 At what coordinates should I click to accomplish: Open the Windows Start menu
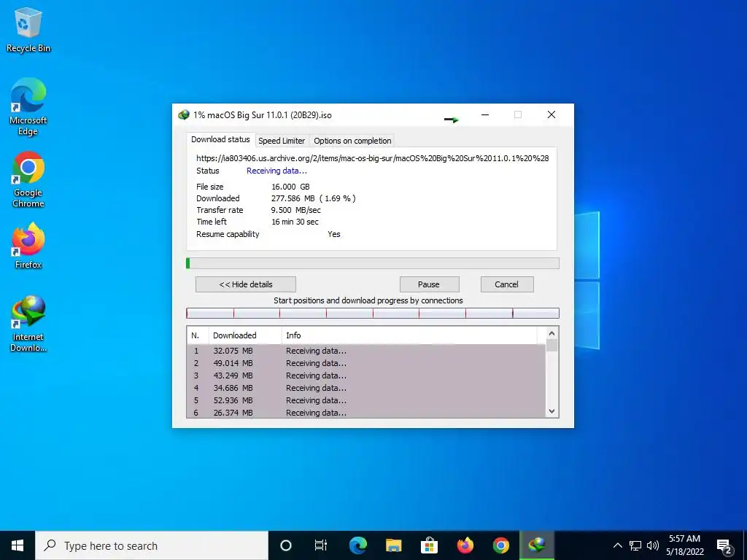coord(18,545)
